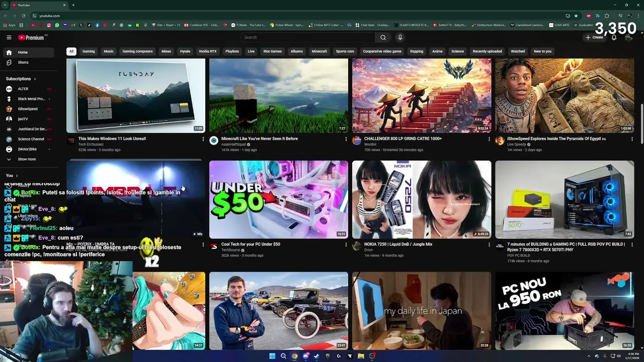Open the Windows Start menu

coord(272,356)
